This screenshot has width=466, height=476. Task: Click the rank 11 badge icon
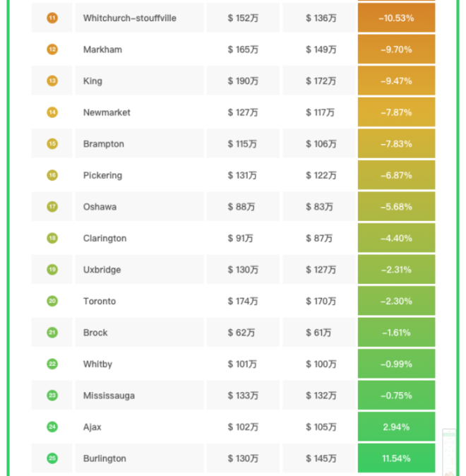pos(52,18)
